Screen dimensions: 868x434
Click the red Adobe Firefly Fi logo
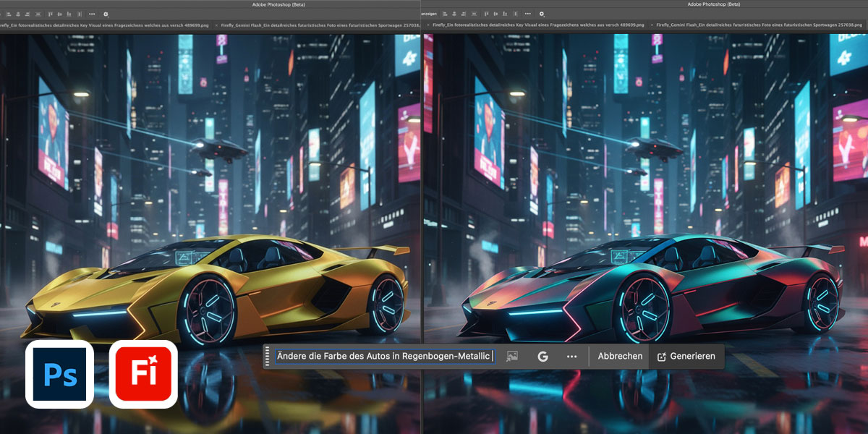pyautogui.click(x=143, y=374)
